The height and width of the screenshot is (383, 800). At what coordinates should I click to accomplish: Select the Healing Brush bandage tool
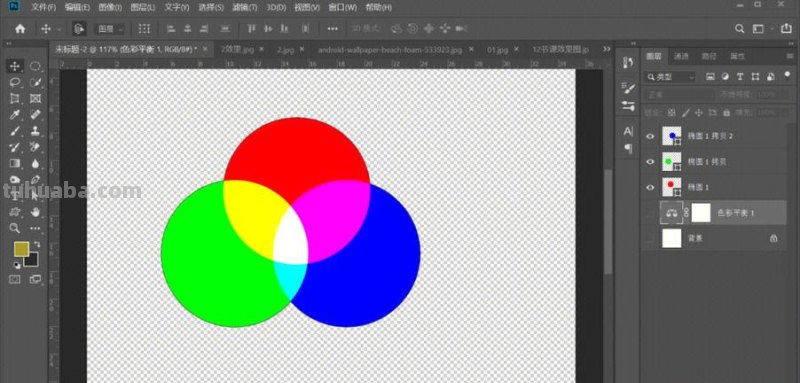[35, 115]
